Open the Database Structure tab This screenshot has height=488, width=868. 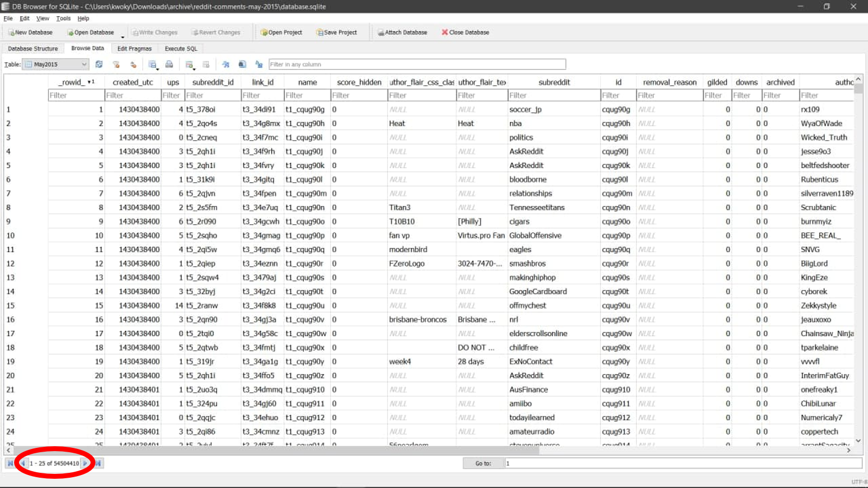tap(33, 49)
